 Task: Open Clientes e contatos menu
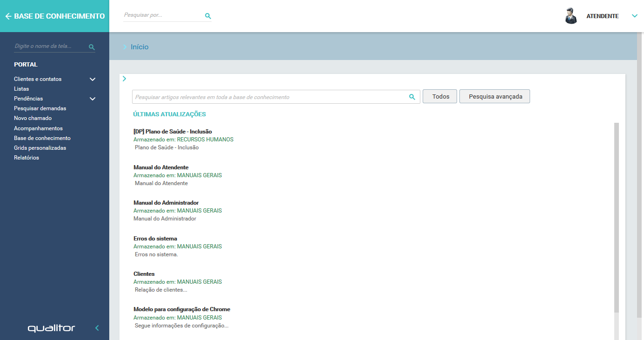pyautogui.click(x=38, y=79)
